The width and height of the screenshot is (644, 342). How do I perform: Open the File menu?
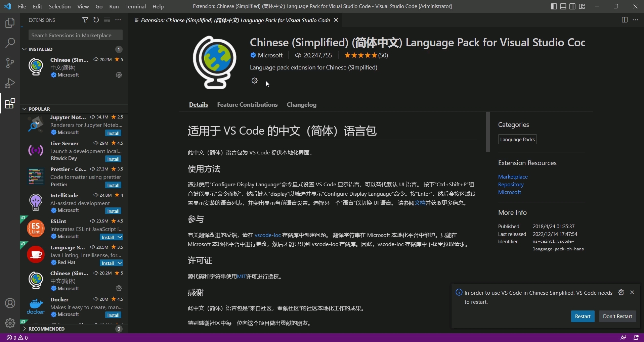click(x=22, y=6)
